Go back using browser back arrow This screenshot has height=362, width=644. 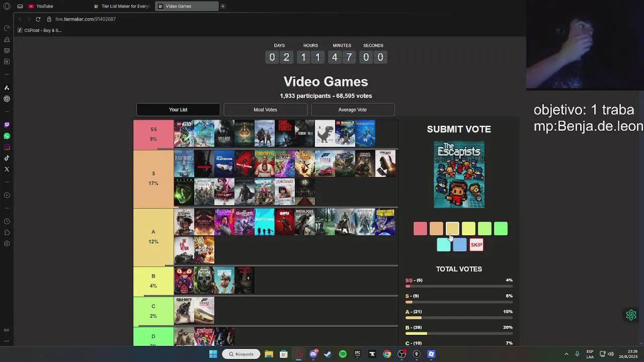[x=20, y=19]
